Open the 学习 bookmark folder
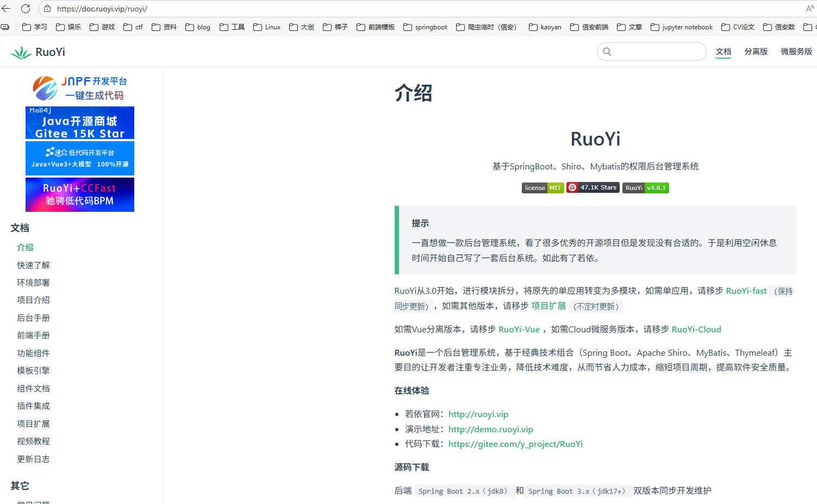Viewport: 817px width, 504px height. pos(35,27)
